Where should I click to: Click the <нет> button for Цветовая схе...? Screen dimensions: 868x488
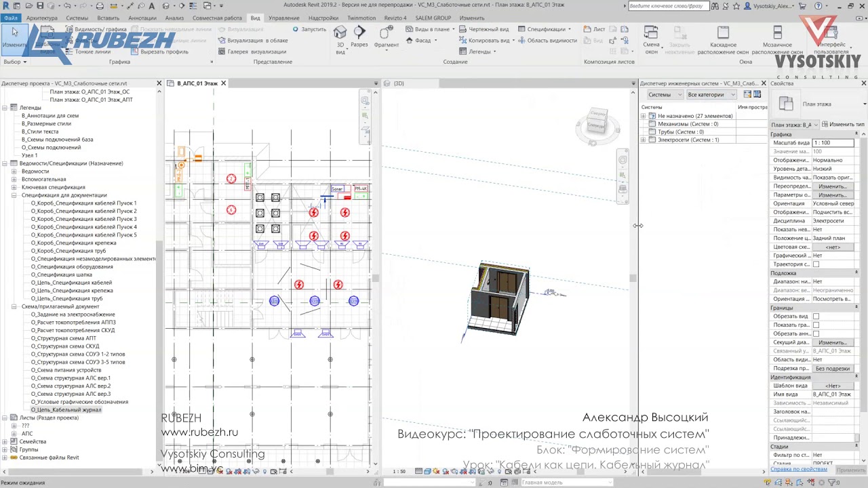click(x=833, y=247)
